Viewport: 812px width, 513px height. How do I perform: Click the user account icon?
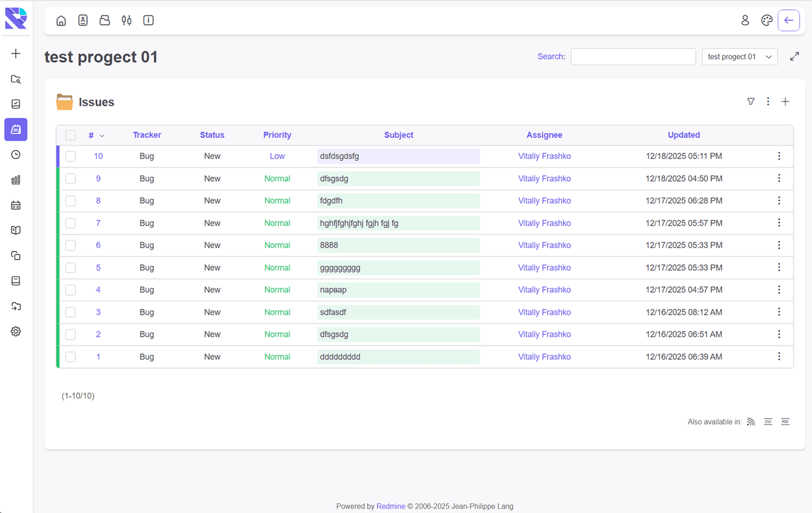click(745, 21)
